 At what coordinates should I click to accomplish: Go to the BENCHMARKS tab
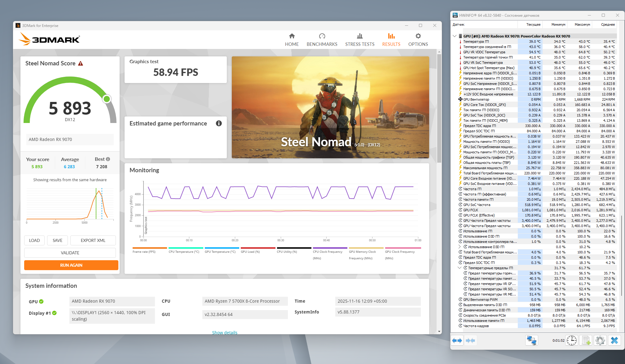click(322, 40)
